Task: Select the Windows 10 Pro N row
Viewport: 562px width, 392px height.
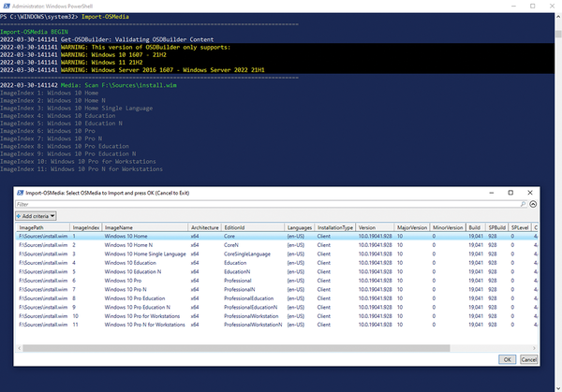Action: [276, 289]
